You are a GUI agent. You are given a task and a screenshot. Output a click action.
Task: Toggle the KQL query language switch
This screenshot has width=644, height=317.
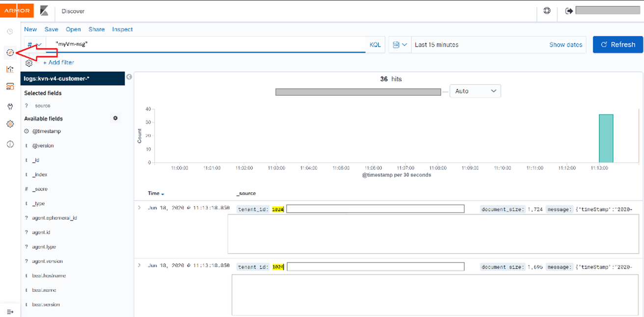coord(375,45)
